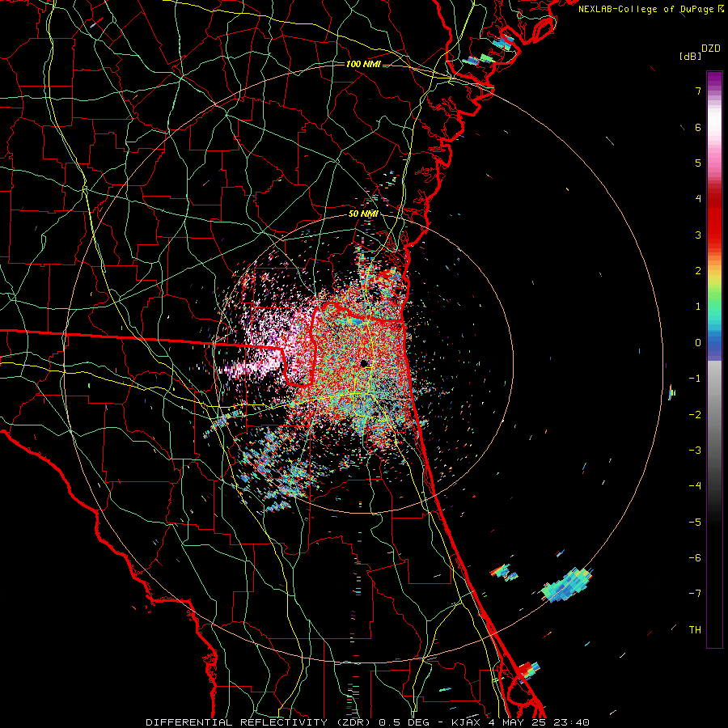Image resolution: width=728 pixels, height=728 pixels.
Task: Click the red echo on the southern coast
Action: pos(526,671)
